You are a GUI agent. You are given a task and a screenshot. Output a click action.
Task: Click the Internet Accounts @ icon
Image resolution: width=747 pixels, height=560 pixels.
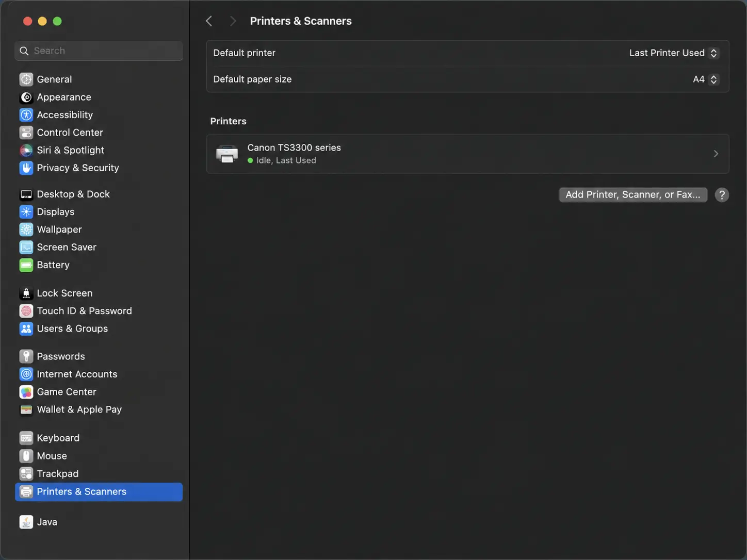26,374
